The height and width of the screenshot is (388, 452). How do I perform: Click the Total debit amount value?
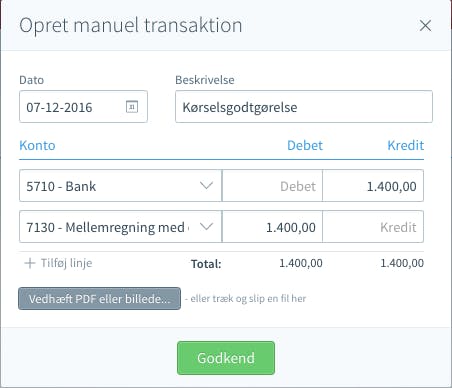click(301, 263)
